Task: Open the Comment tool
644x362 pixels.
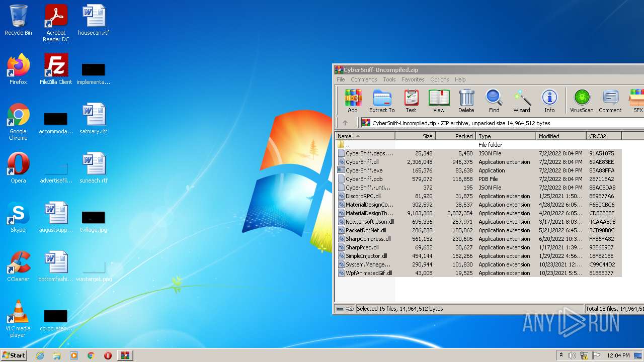Action: click(x=610, y=101)
